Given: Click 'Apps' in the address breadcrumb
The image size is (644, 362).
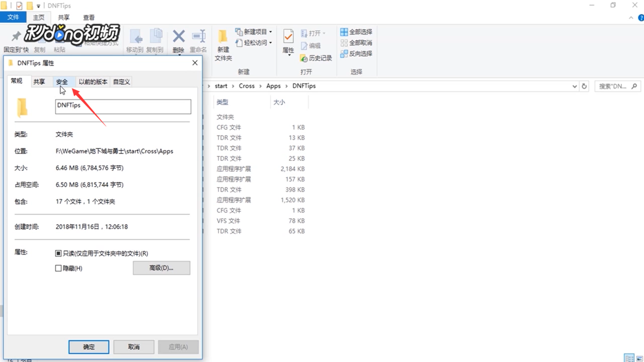Looking at the screenshot, I should (x=273, y=86).
